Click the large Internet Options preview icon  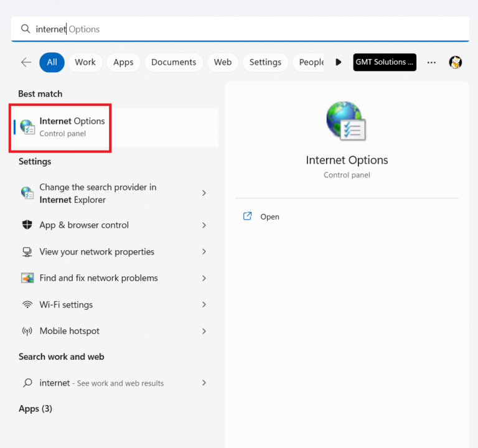pos(346,121)
